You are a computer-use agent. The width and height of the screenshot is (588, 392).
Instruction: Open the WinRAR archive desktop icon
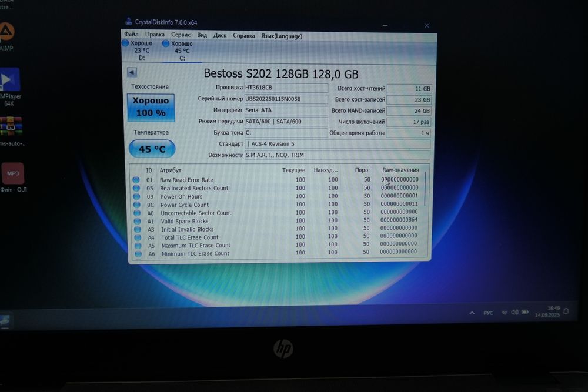(x=11, y=130)
